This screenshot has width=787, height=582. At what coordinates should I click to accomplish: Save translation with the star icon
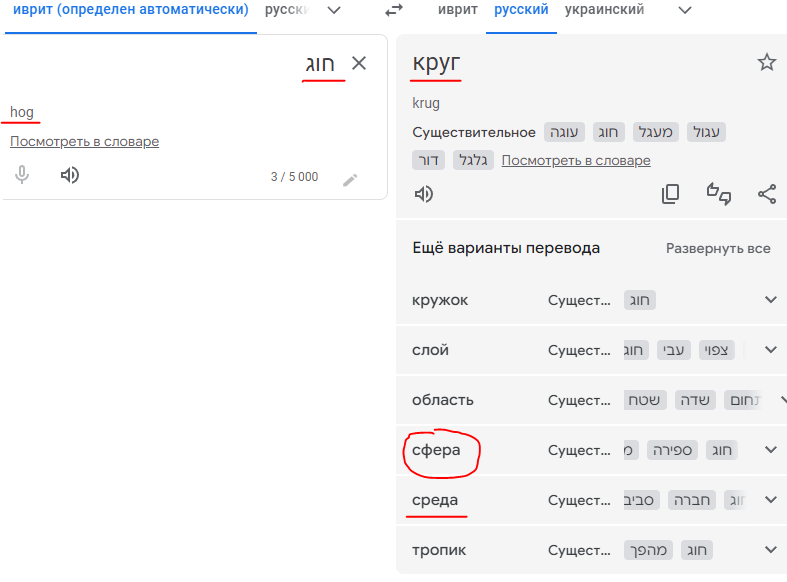(x=766, y=62)
